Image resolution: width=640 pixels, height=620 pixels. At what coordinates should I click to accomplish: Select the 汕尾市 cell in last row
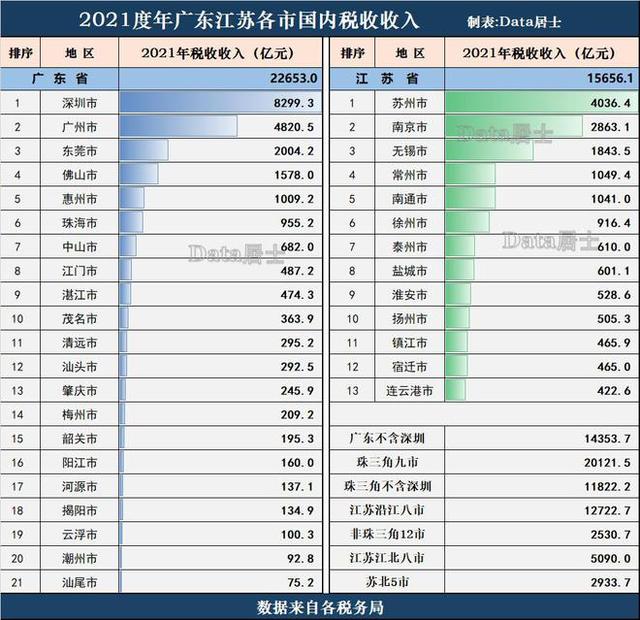78,583
